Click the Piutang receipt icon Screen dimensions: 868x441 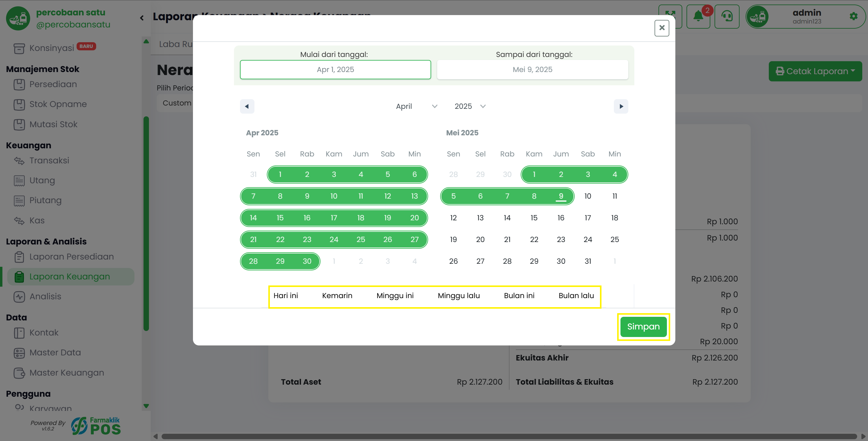[x=19, y=200]
